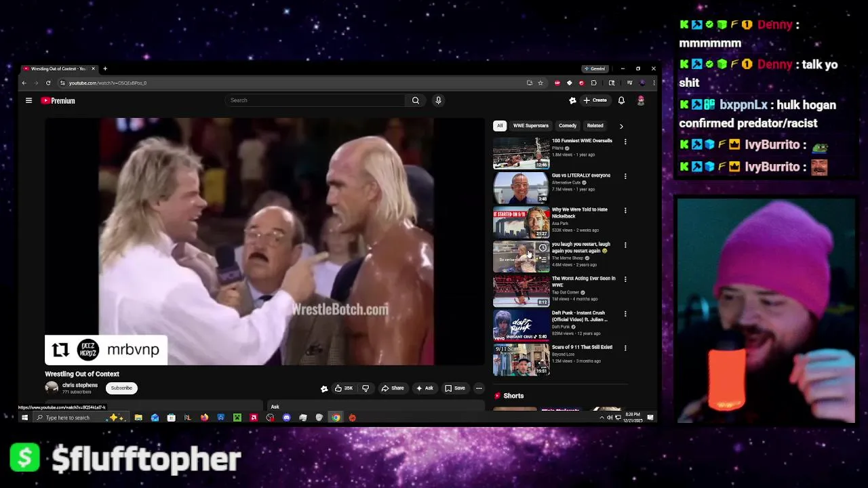Click the search magnifier button

[x=416, y=100]
